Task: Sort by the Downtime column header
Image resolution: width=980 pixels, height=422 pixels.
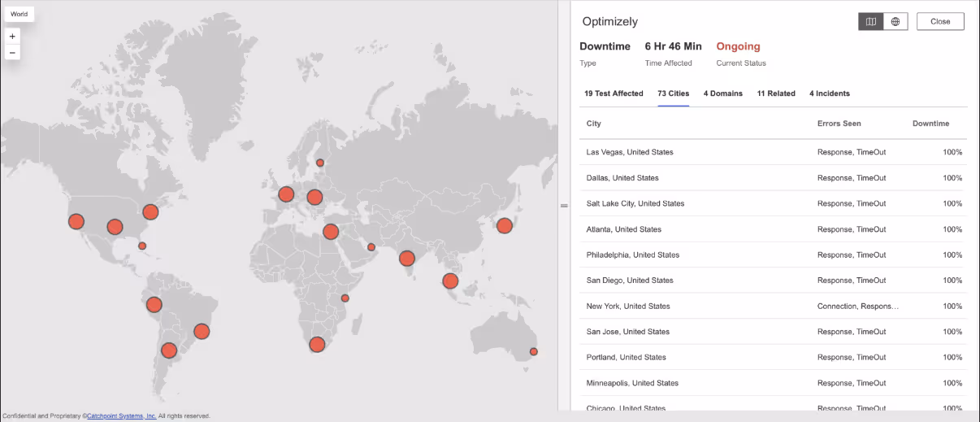Action: 930,124
